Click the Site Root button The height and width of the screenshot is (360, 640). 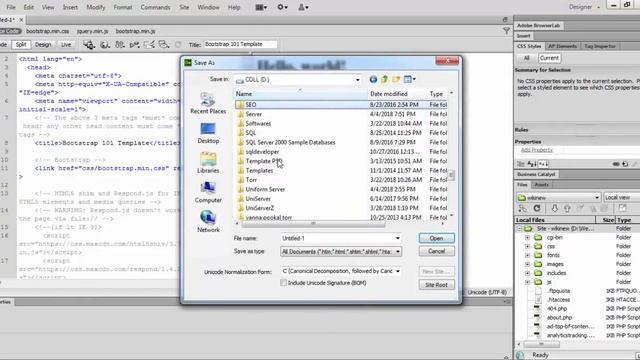(x=436, y=285)
